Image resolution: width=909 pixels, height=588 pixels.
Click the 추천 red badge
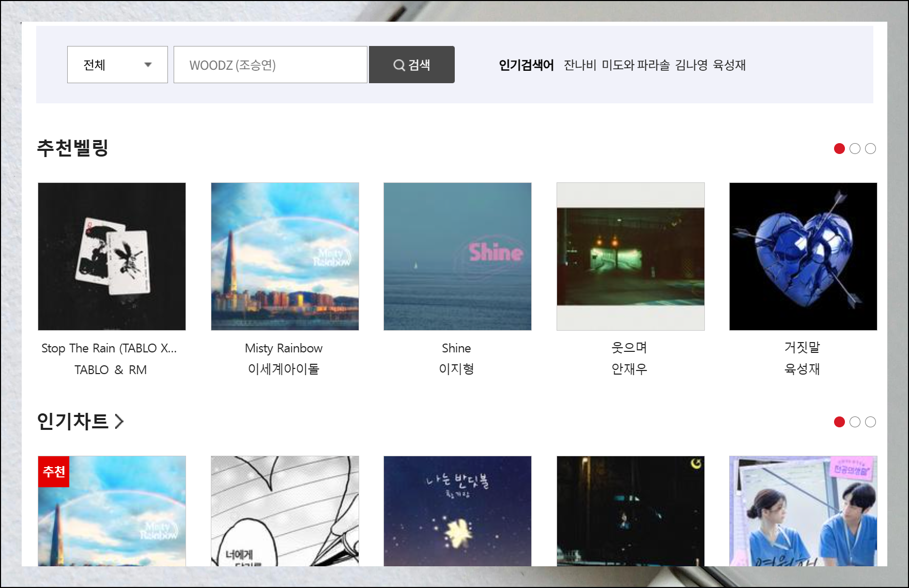point(54,471)
